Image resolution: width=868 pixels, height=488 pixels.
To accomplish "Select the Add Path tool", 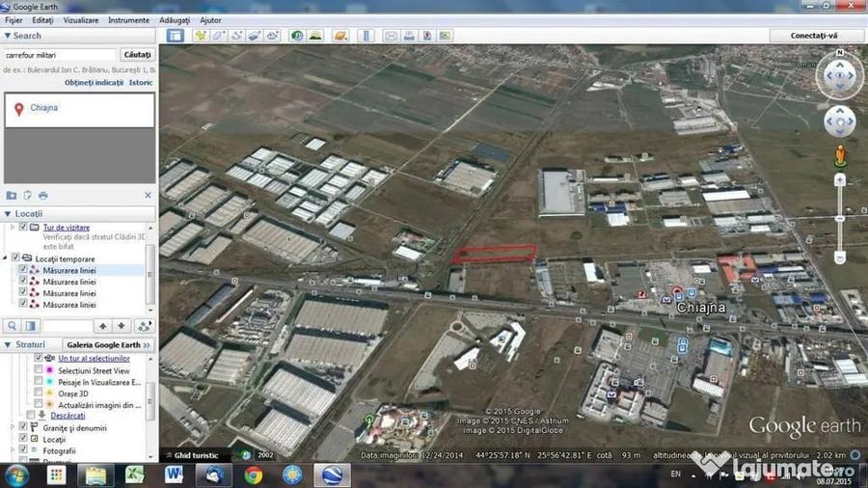I will 236,36.
